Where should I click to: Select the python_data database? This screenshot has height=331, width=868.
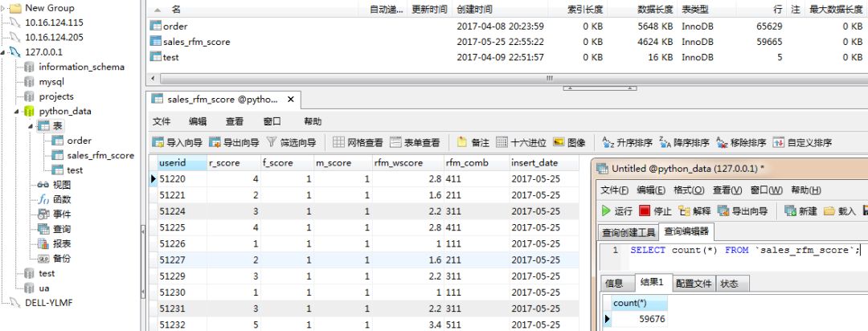[65, 111]
